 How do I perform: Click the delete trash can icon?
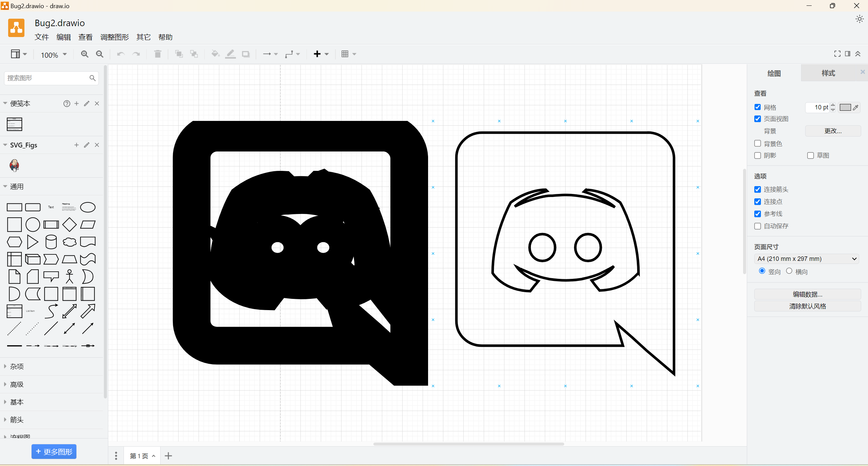pyautogui.click(x=158, y=54)
